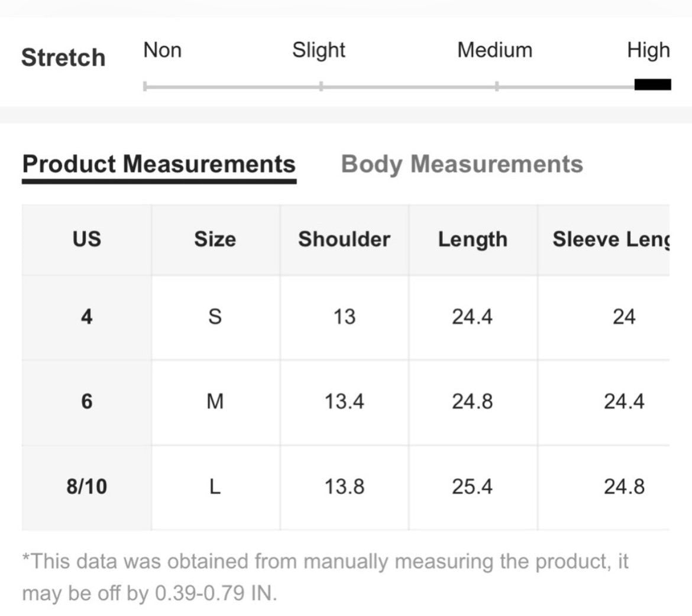The height and width of the screenshot is (616, 692).
Task: Click the size M cell
Action: (x=215, y=402)
